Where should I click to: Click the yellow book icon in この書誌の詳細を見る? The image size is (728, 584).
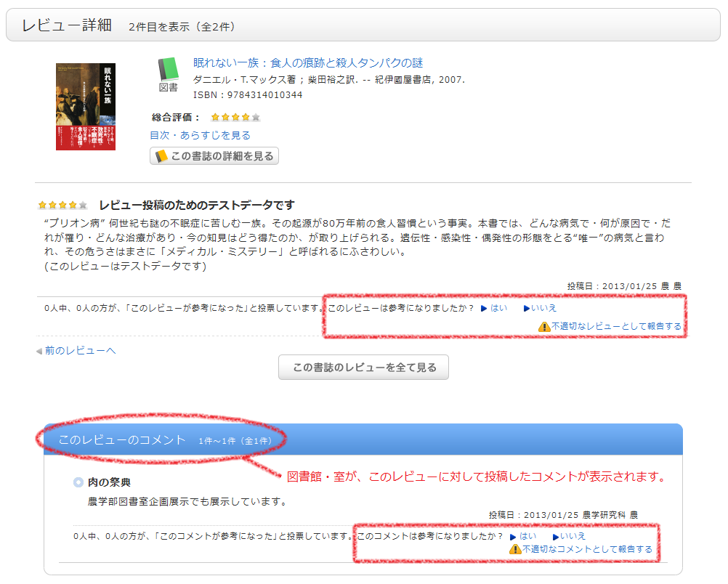(x=161, y=156)
